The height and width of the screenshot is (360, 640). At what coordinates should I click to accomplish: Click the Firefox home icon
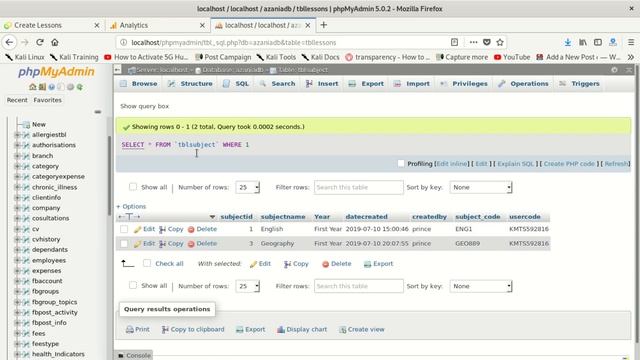point(55,42)
